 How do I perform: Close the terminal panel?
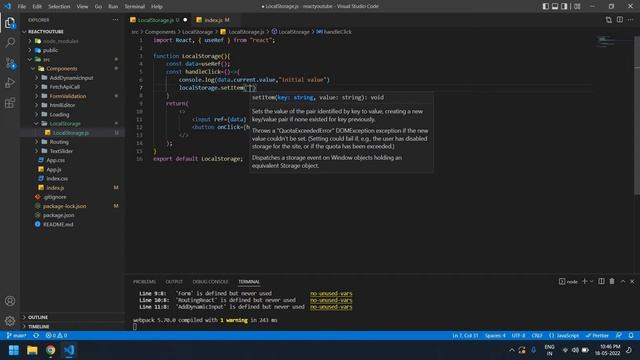click(632, 281)
